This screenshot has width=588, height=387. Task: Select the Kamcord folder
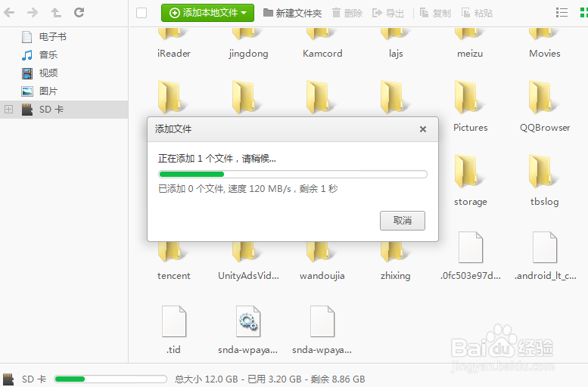[322, 44]
